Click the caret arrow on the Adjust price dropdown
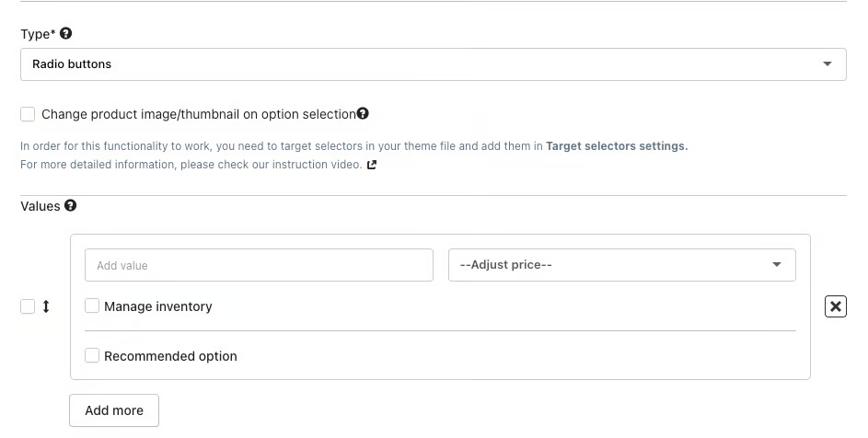868x438 pixels. [777, 265]
